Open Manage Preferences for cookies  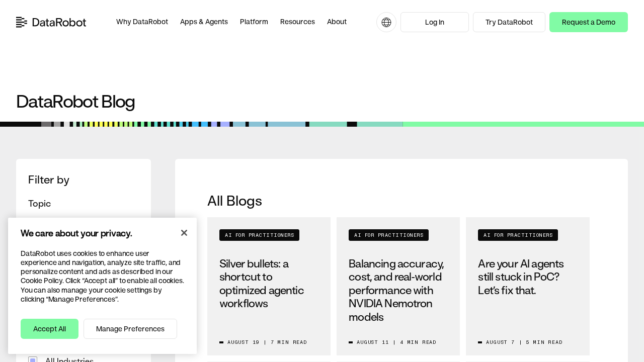130,329
